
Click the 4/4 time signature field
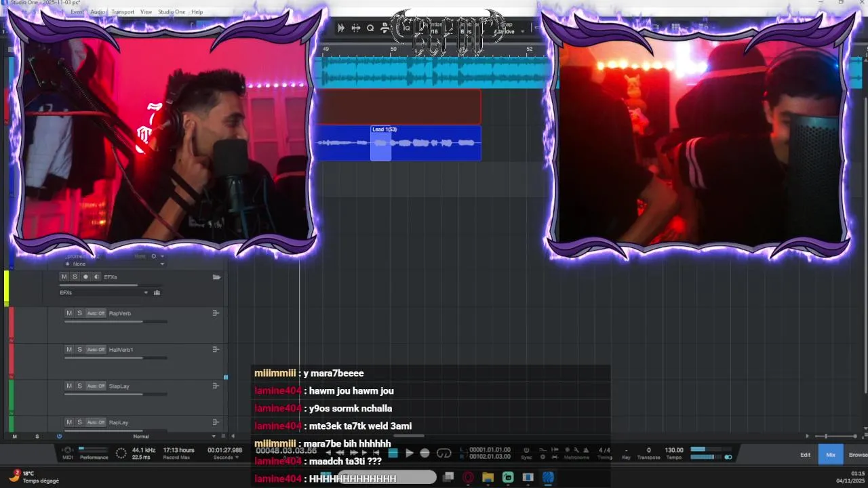(x=604, y=450)
